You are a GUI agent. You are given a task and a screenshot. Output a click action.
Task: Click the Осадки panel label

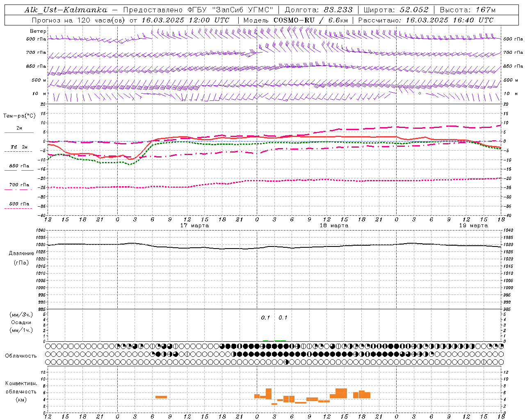pos(21,322)
